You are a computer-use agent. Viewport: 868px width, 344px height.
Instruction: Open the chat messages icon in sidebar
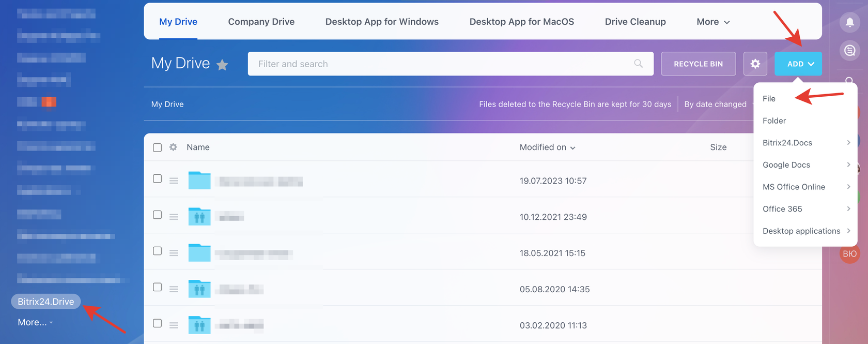click(849, 51)
